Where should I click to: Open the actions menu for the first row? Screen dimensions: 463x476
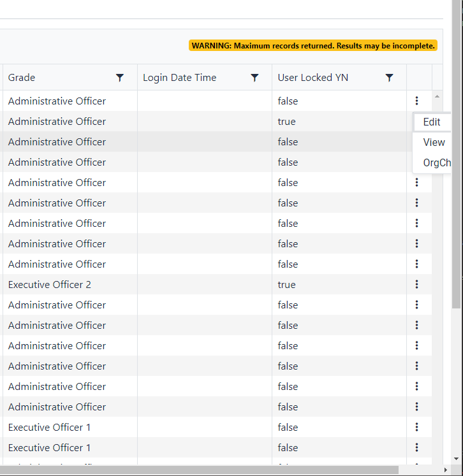pos(416,101)
